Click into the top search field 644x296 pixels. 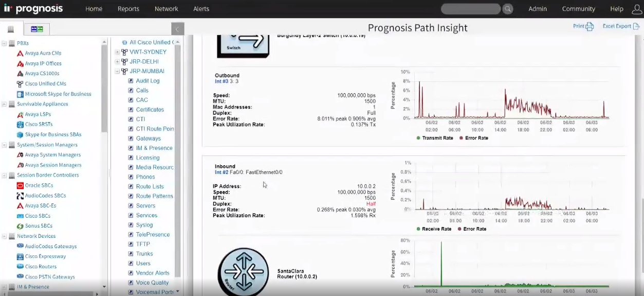(470, 9)
